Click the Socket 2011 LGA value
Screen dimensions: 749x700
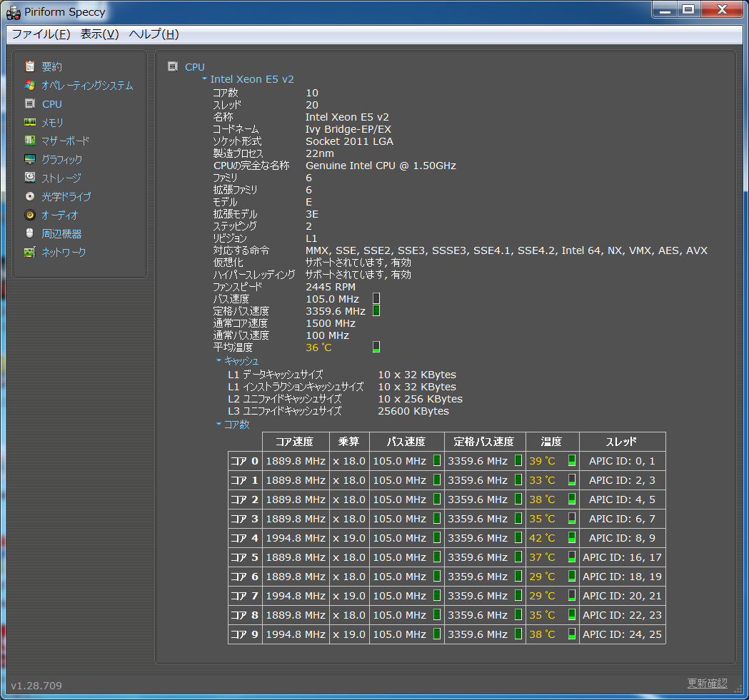pos(349,141)
